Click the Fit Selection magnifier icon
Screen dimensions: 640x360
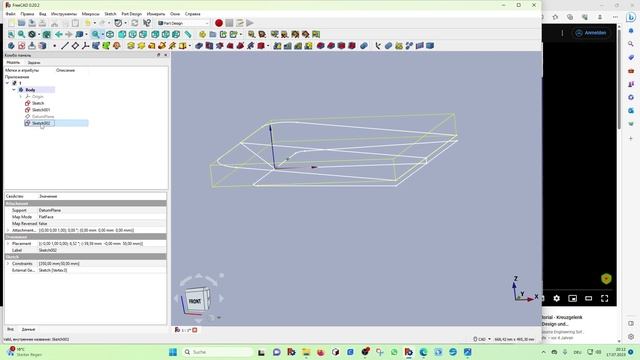tap(21, 35)
